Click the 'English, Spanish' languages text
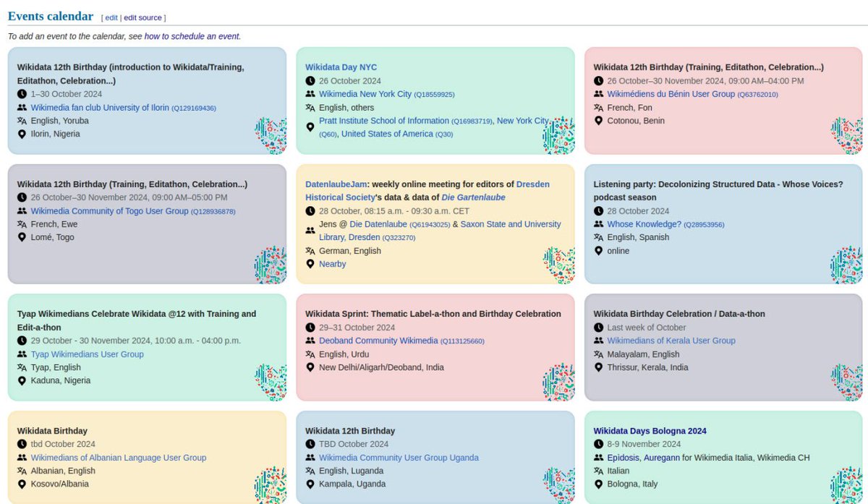Image resolution: width=868 pixels, height=504 pixels. 638,237
